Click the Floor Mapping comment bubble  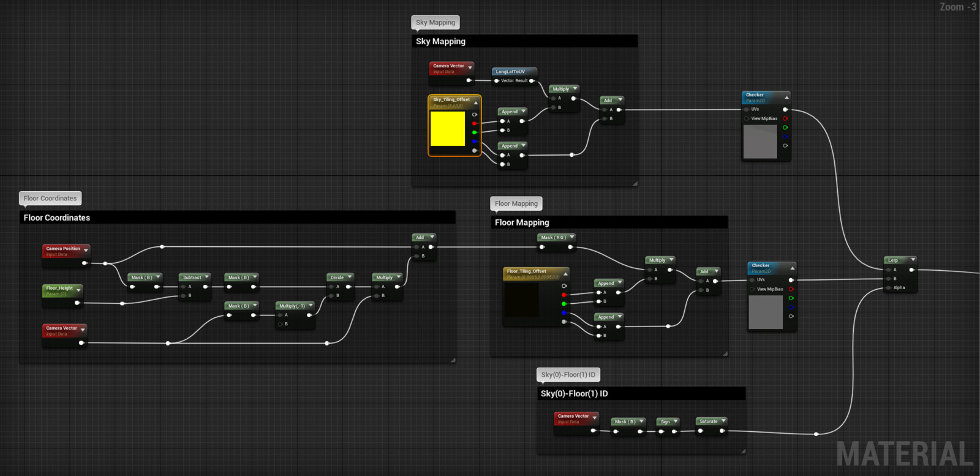pyautogui.click(x=516, y=203)
